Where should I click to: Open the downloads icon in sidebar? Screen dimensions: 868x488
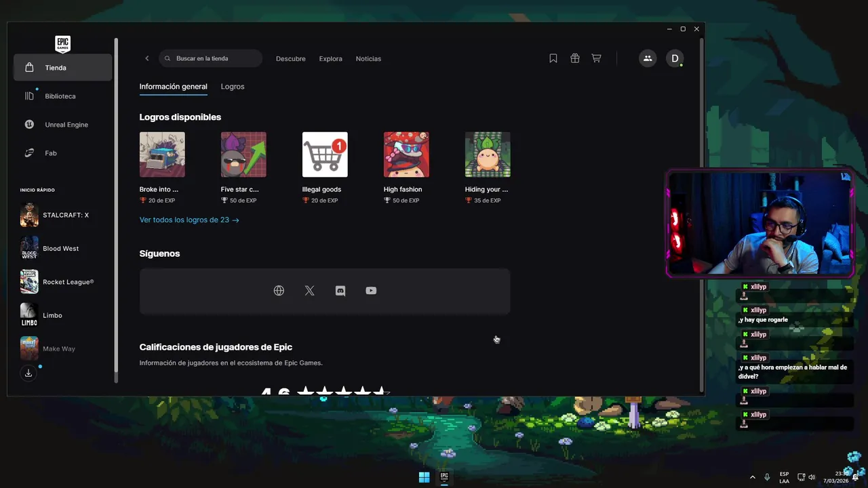[x=28, y=373]
